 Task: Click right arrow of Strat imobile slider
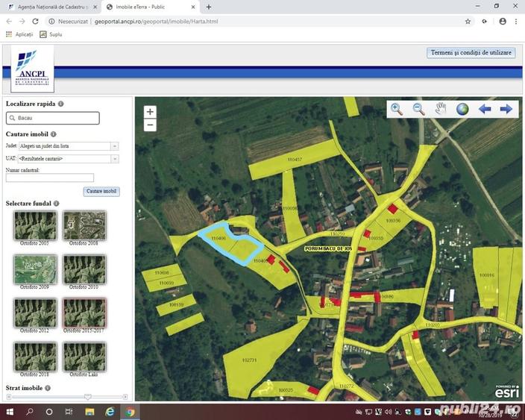coord(125,397)
